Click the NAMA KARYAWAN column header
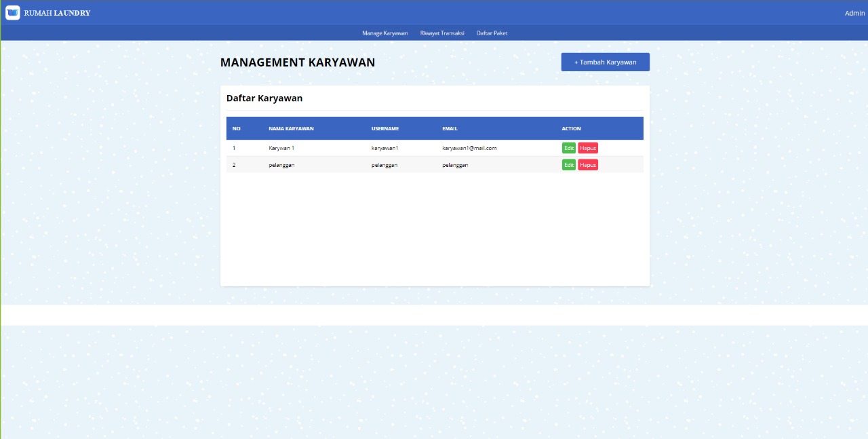Screen dimensions: 868x439 click(290, 128)
